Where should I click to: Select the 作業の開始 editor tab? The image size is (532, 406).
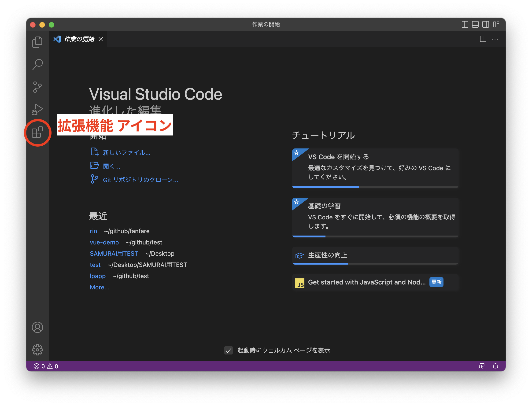(x=79, y=39)
